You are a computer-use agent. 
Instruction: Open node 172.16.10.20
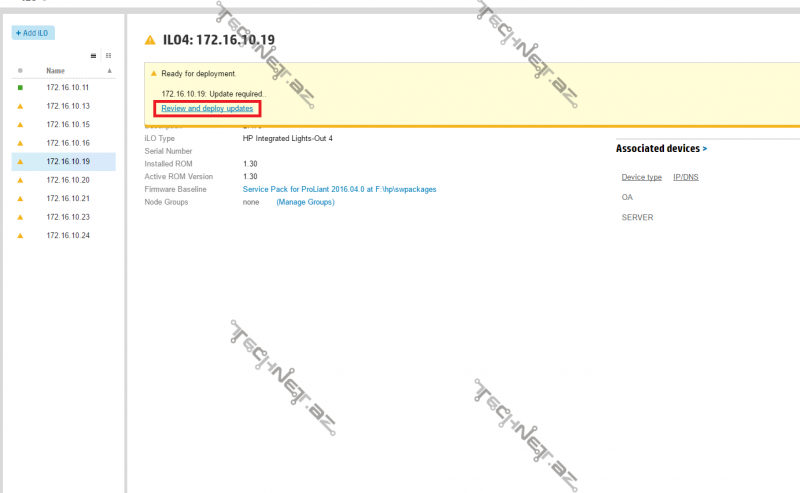(68, 180)
